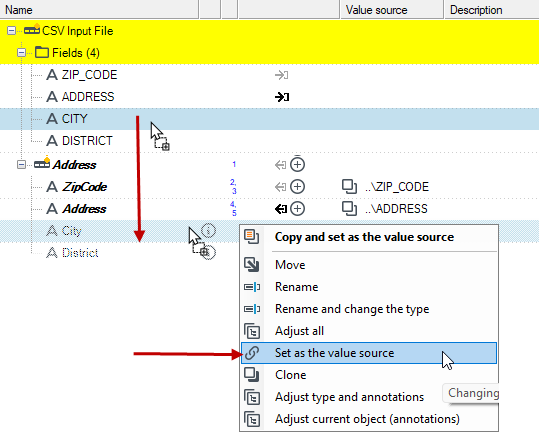Click the CSV Input File record icon

click(32, 30)
